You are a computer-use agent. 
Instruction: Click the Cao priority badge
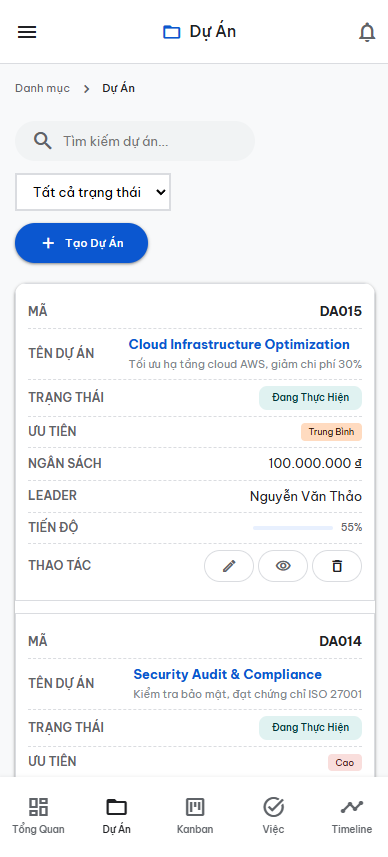click(x=345, y=762)
